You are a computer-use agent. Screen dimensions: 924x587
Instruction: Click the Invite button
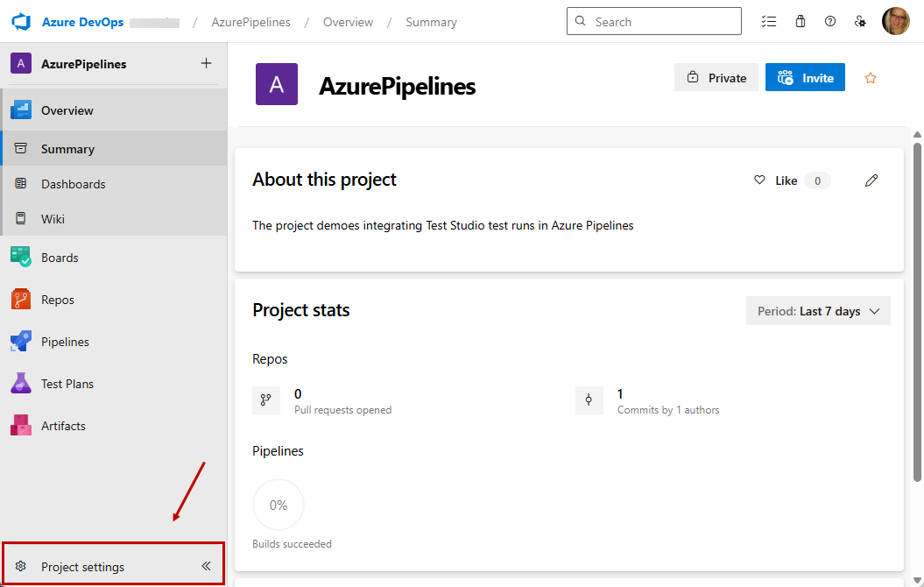coord(805,77)
